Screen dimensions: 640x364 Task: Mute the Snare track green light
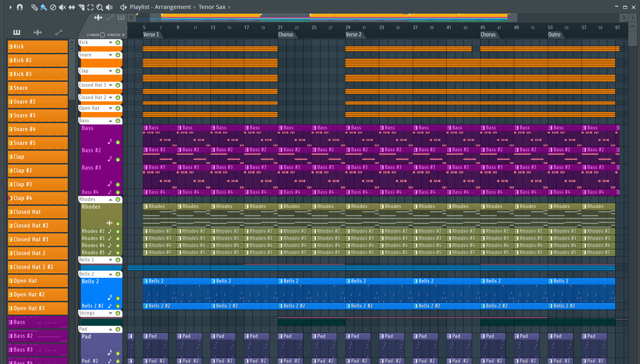(118, 55)
